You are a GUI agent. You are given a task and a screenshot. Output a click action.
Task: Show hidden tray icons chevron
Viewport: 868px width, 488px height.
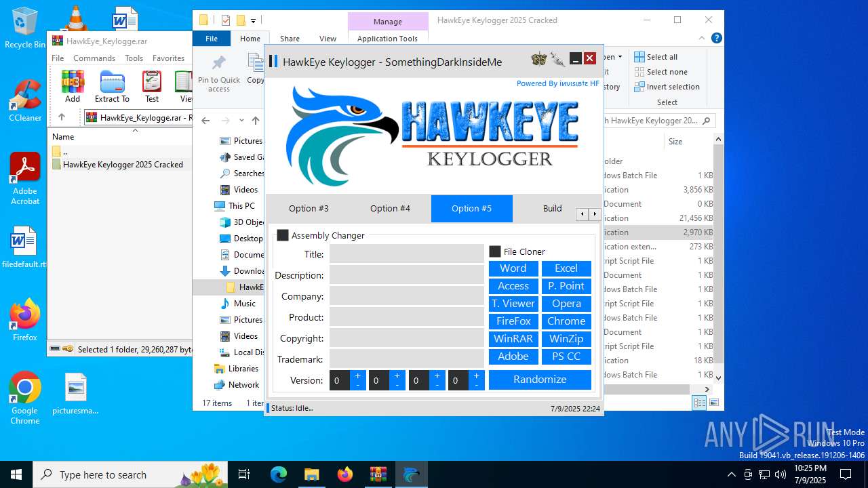[731, 474]
